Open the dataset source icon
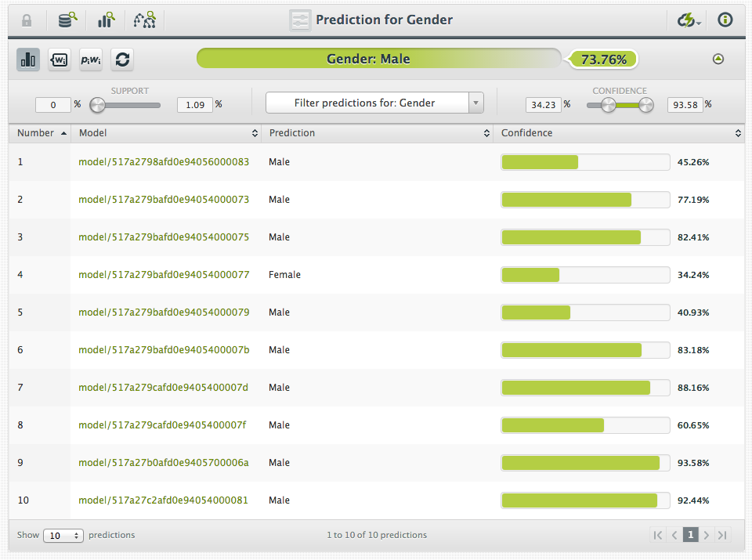The image size is (752, 560). [x=68, y=20]
